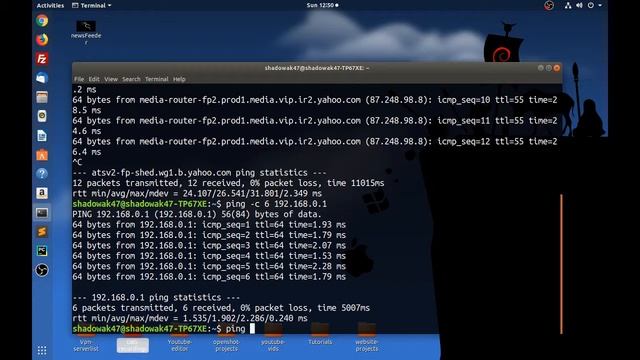Open the power menu icon
Image resolution: width=640 pixels, height=360 pixels.
tap(591, 5)
